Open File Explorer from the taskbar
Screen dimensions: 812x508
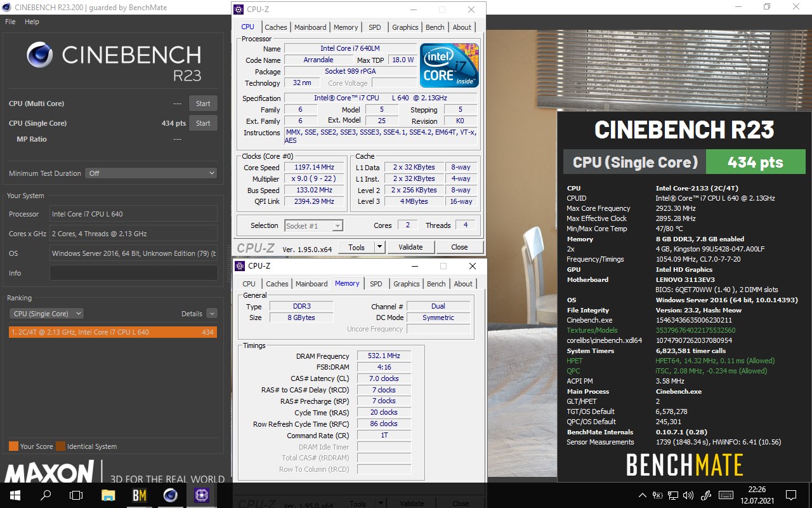tap(108, 495)
